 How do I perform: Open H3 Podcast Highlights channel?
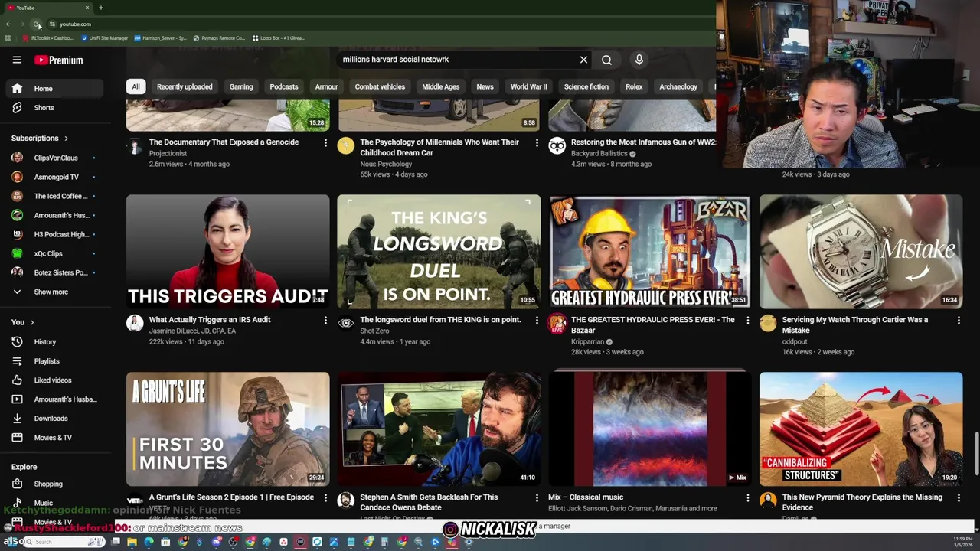coord(54,234)
